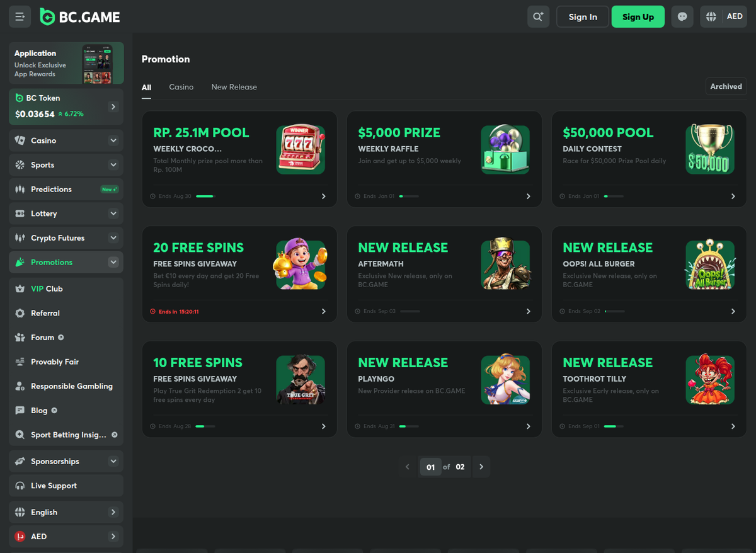Click the English language globe icon
The width and height of the screenshot is (756, 553).
[x=20, y=512]
